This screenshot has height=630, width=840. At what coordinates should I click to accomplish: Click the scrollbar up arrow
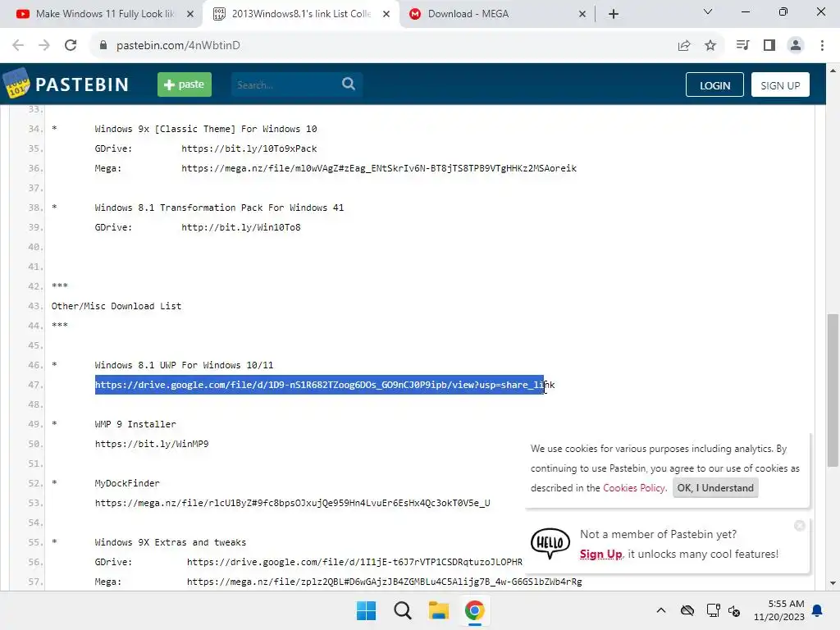point(833,71)
